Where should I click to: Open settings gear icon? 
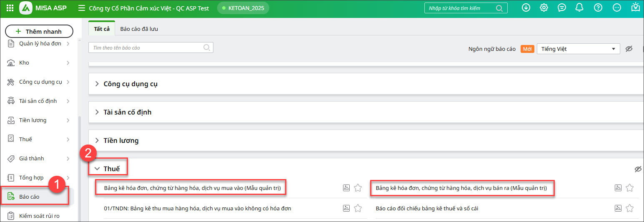point(544,8)
